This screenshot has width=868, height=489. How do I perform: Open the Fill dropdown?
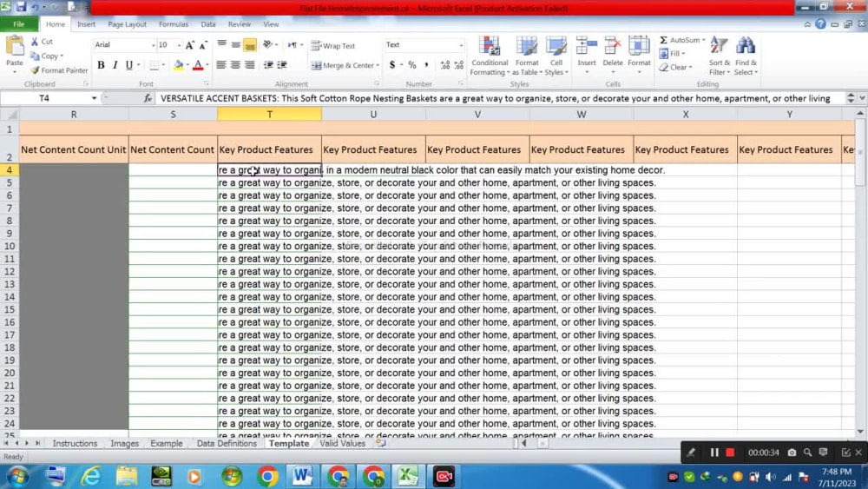coord(672,54)
